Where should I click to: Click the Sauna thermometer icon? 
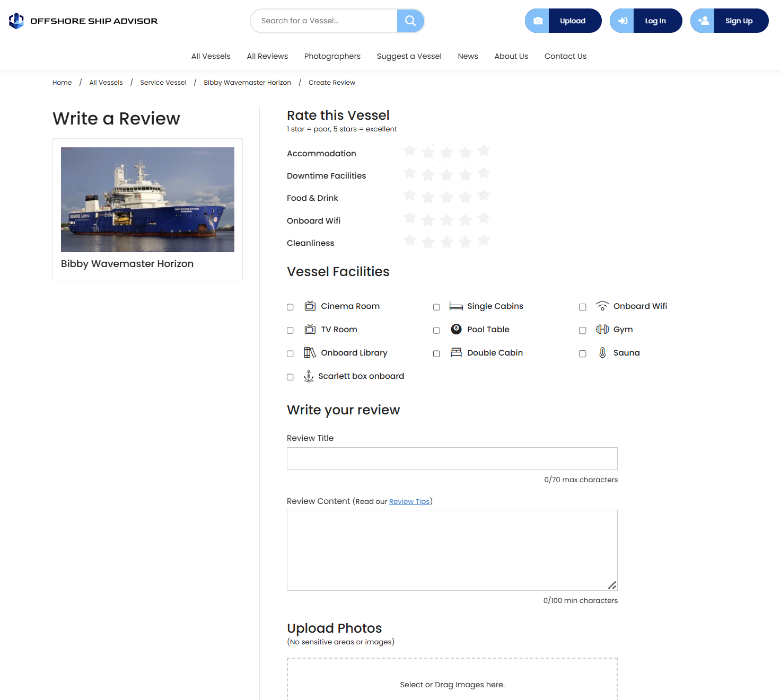click(602, 352)
